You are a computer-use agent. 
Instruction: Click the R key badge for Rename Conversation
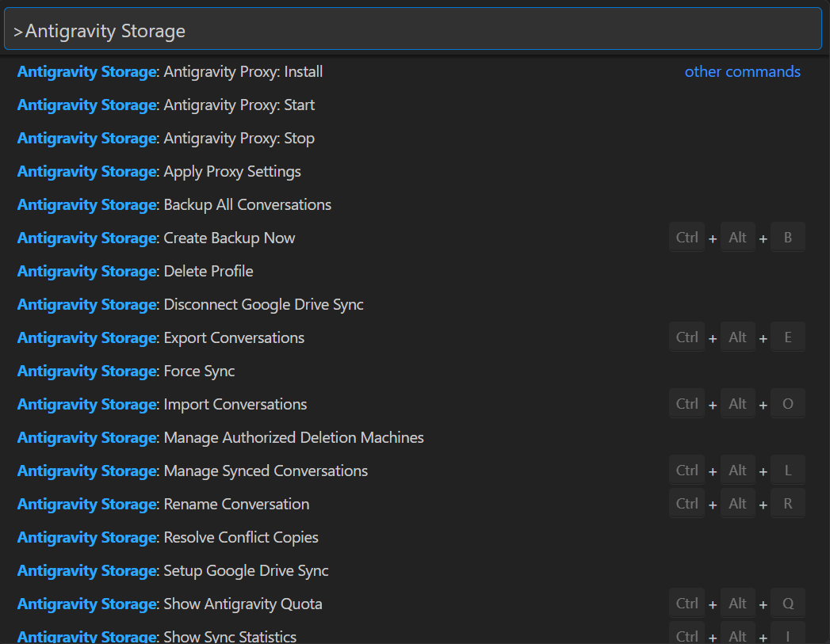[x=788, y=504]
